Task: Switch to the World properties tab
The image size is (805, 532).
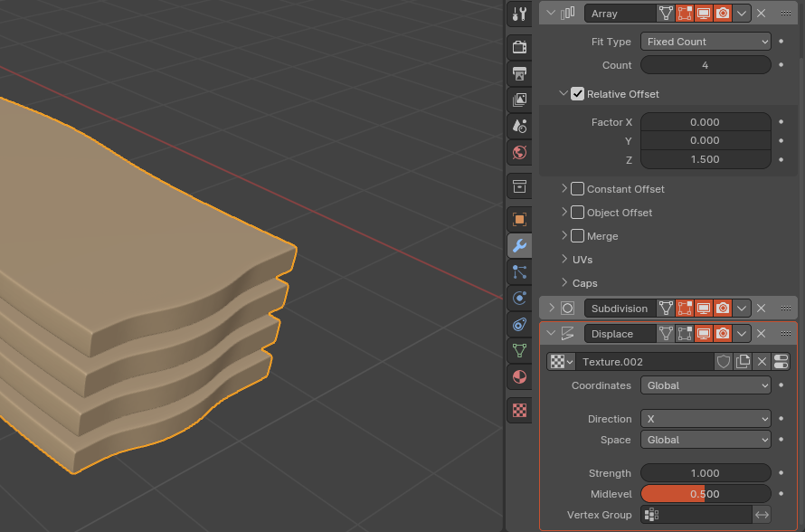Action: 519,152
